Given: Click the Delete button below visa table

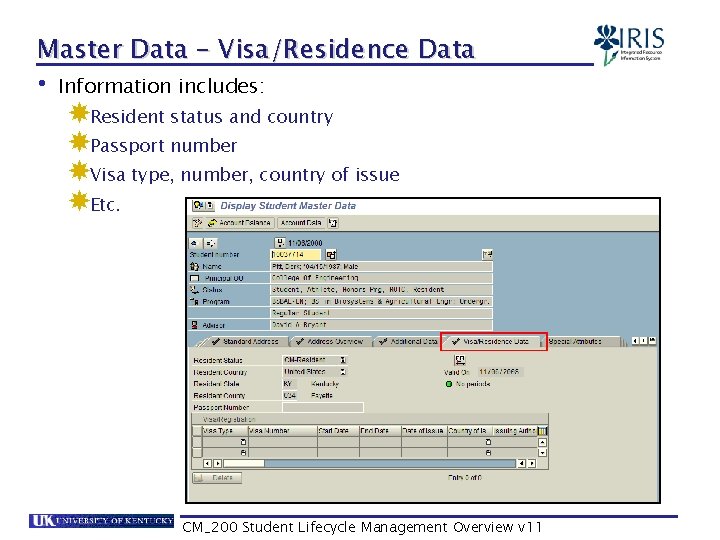Looking at the screenshot, I should pyautogui.click(x=217, y=478).
